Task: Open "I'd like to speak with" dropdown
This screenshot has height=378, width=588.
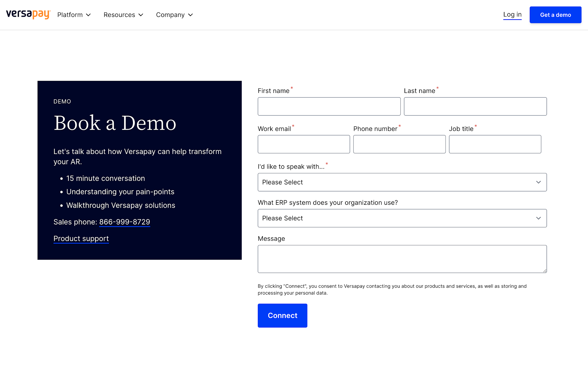Action: 396,182
